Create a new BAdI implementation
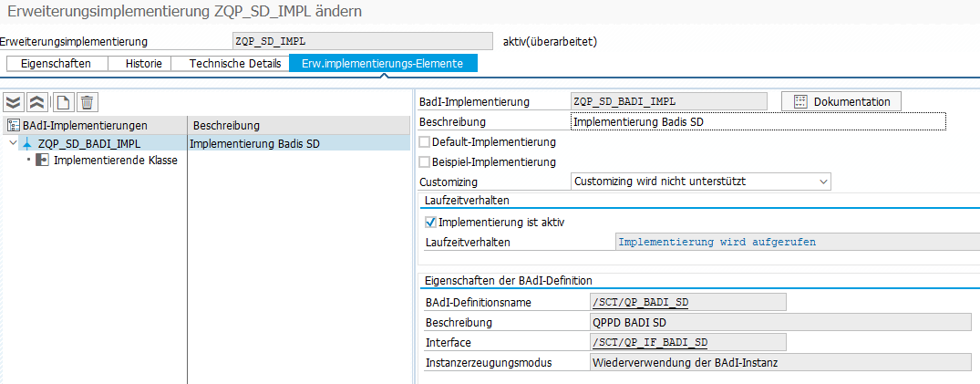Screen dimensions: 980x384 (63, 102)
